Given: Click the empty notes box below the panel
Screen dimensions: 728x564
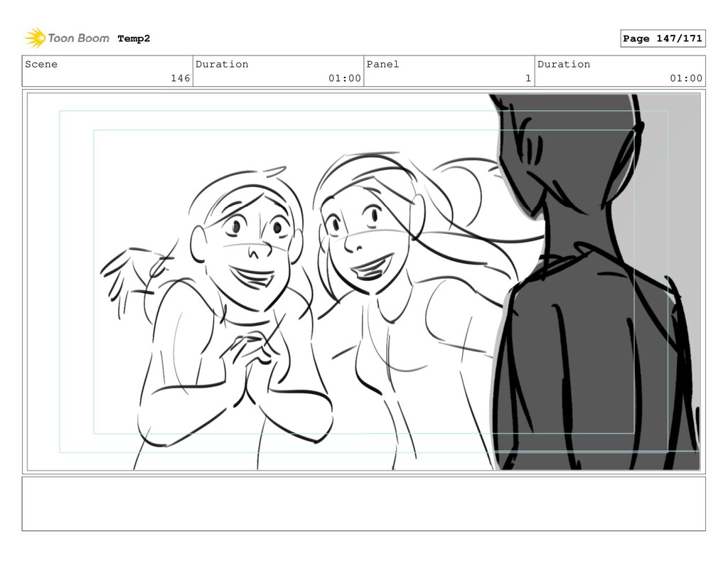Looking at the screenshot, I should [x=363, y=504].
